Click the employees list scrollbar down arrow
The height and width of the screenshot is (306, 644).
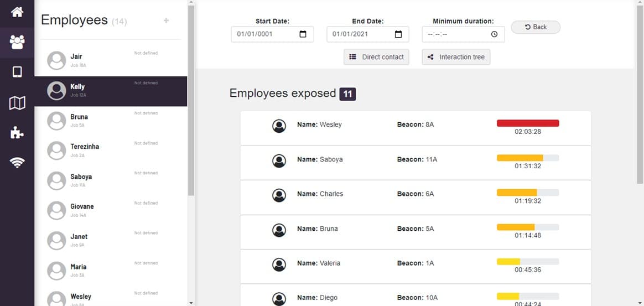pos(191,303)
